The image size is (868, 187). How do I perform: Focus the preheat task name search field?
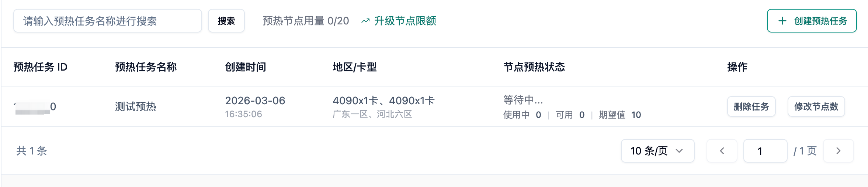[x=107, y=21]
